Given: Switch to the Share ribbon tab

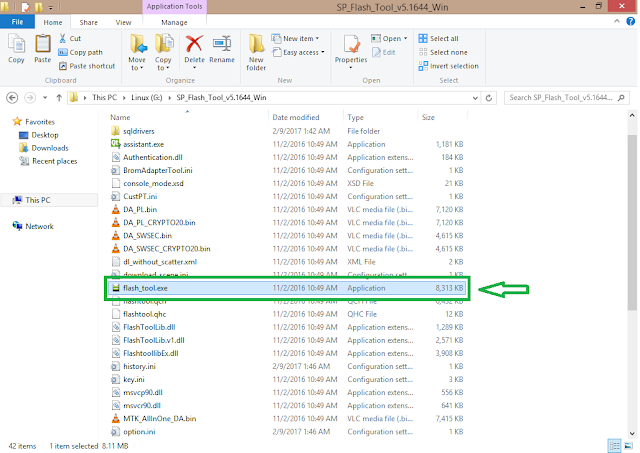Looking at the screenshot, I should [x=89, y=22].
